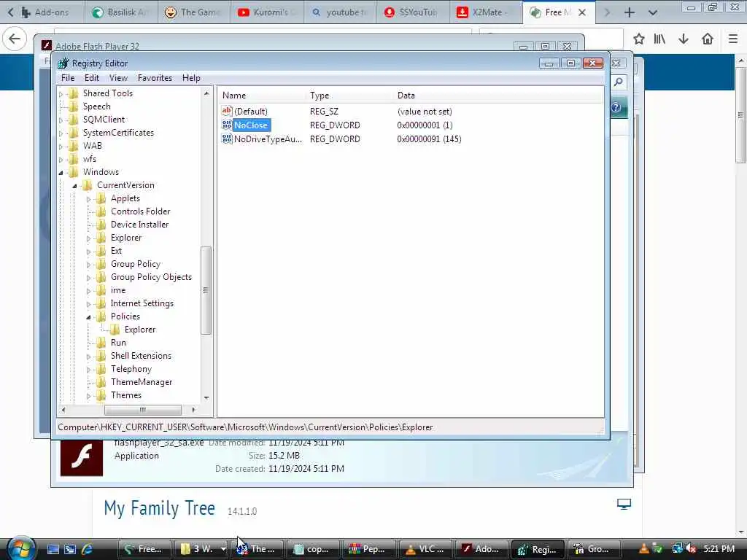Screen dimensions: 747x560
Task: Go to the browser home icon
Action: tap(708, 39)
